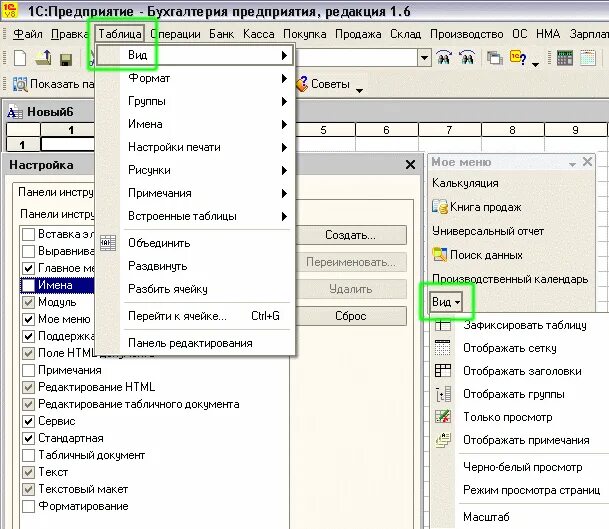Open the Советы dropdown arrow
609x529 pixels.
point(360,90)
